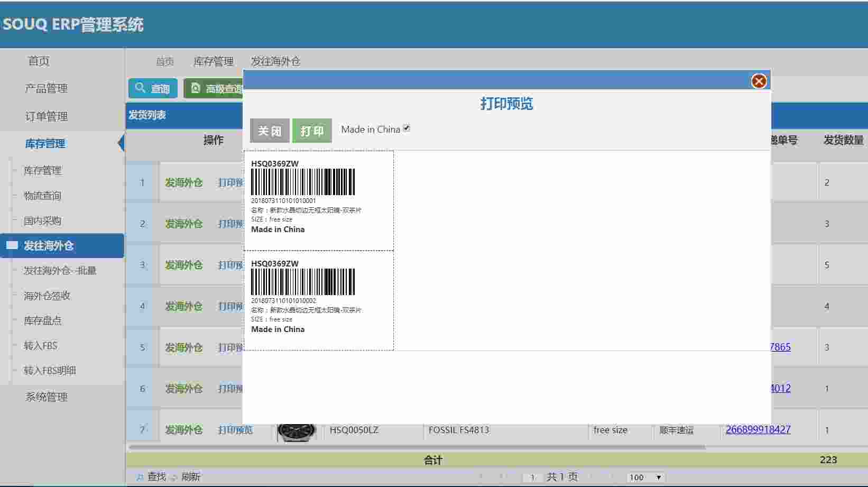This screenshot has width=868, height=487.
Task: Select 海外仓签收 in the sidebar
Action: click(x=47, y=296)
